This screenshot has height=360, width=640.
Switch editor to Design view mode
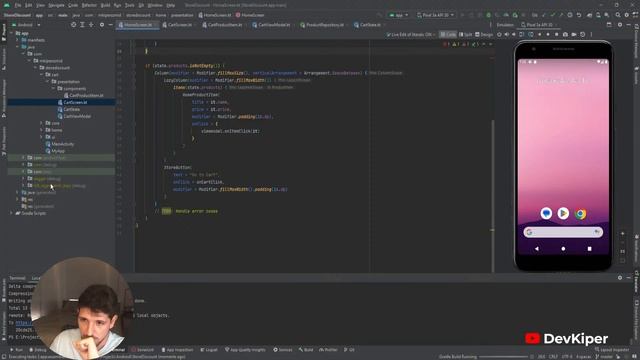tap(484, 35)
